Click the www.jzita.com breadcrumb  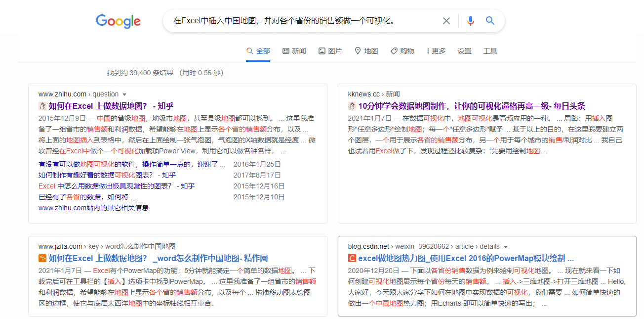(107, 246)
